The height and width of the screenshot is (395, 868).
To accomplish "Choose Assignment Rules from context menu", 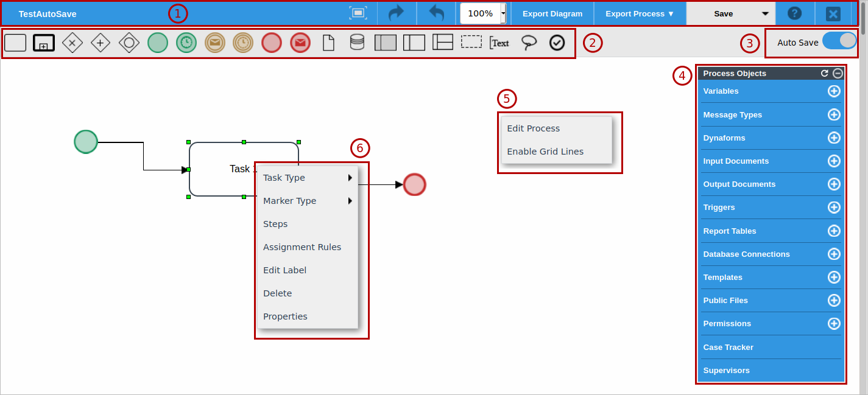I will (x=302, y=247).
